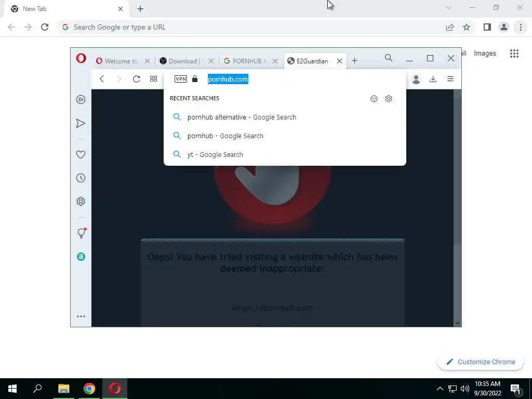Open Chrome three-dot menu
The width and height of the screenshot is (532, 399).
pyautogui.click(x=521, y=27)
